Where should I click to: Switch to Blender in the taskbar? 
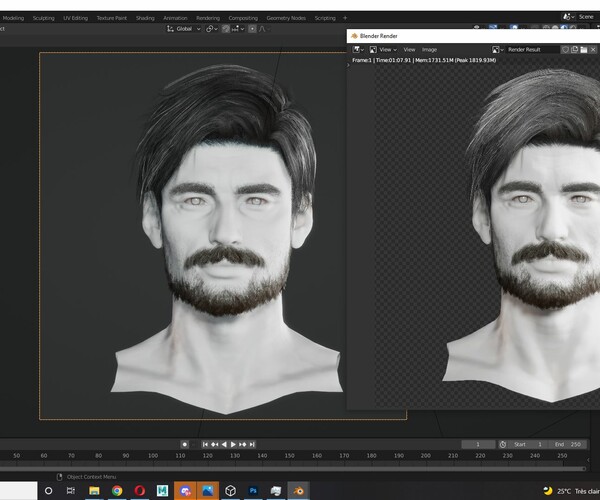298,490
